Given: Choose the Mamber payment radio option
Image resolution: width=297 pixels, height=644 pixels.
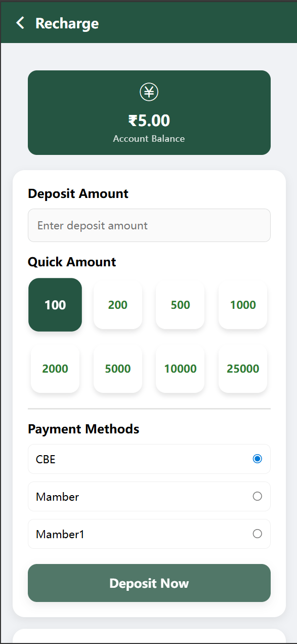Looking at the screenshot, I should (x=257, y=496).
